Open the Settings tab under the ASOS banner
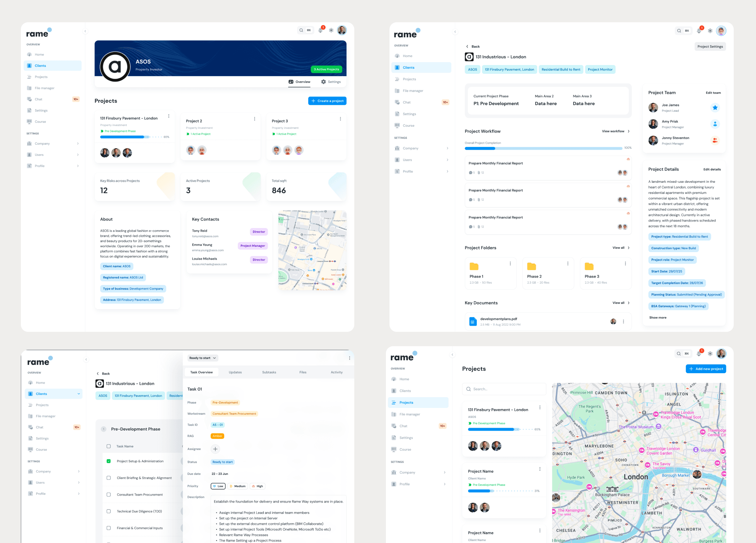The height and width of the screenshot is (543, 756). 331,82
